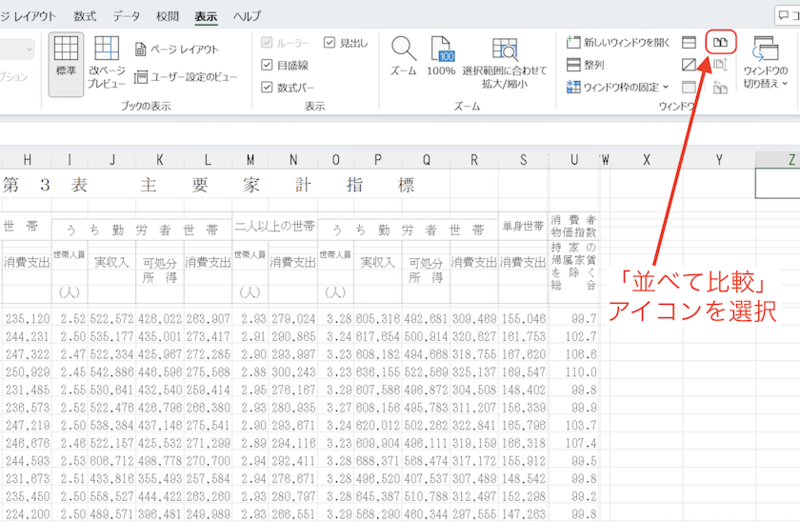Open the ズーム zoom dialog
The height and width of the screenshot is (522, 800).
coord(404,56)
